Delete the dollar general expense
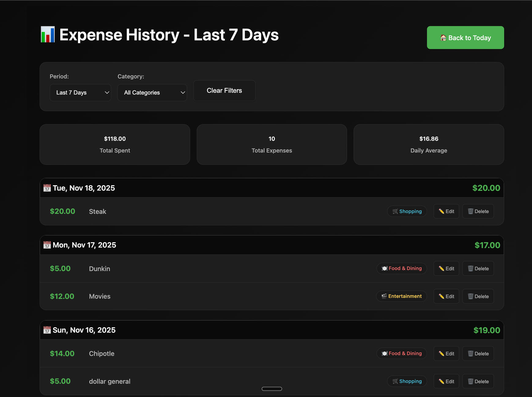The width and height of the screenshot is (532, 397). [478, 381]
